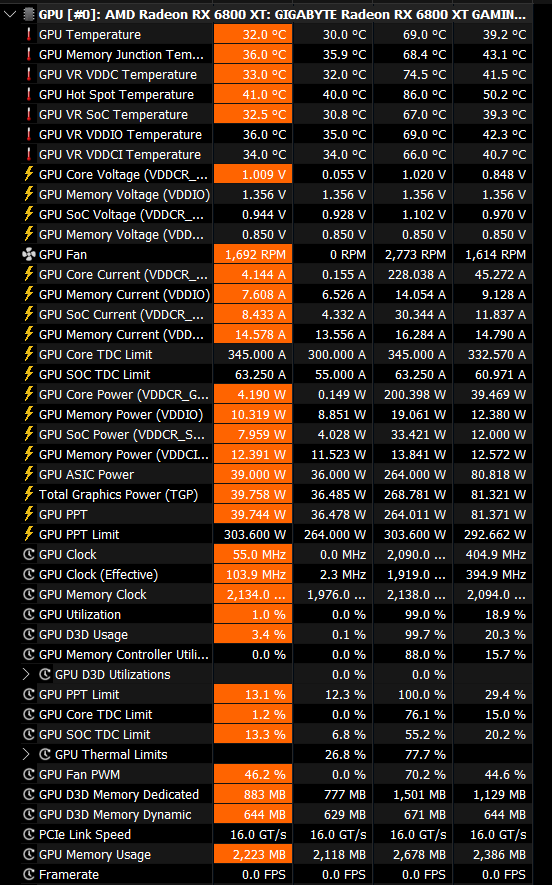Select the GPU PPT Limit 303.600 W row
Image resolution: width=552 pixels, height=885 pixels.
[x=277, y=534]
